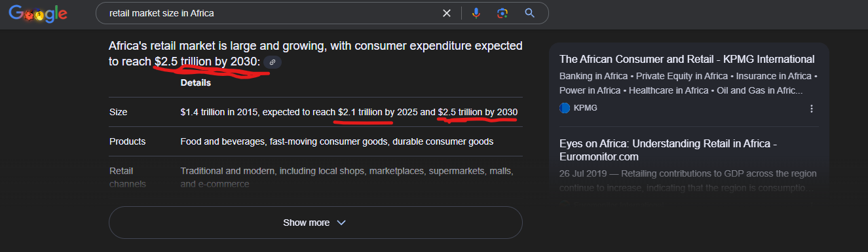Click the Google logo
Viewport: 868px width, 252px height.
click(x=38, y=13)
